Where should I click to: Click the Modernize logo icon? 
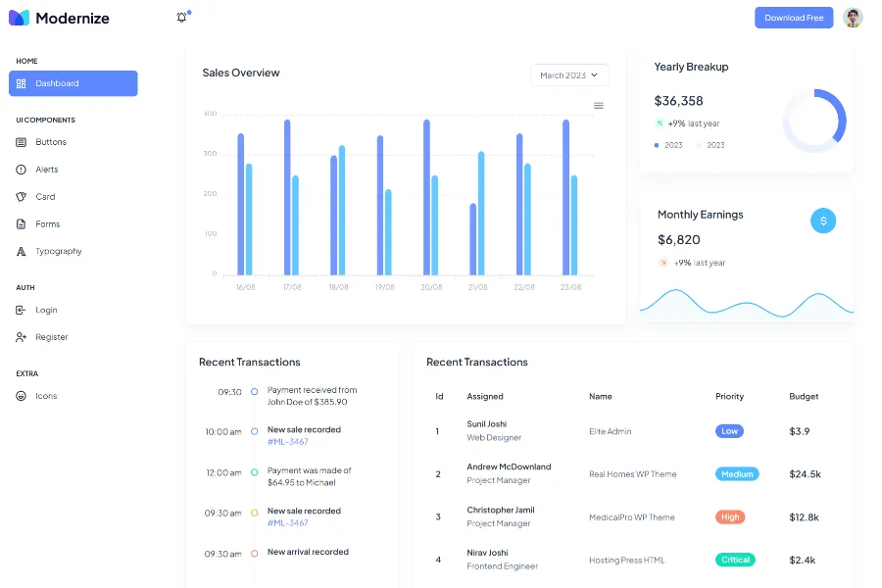(x=19, y=18)
